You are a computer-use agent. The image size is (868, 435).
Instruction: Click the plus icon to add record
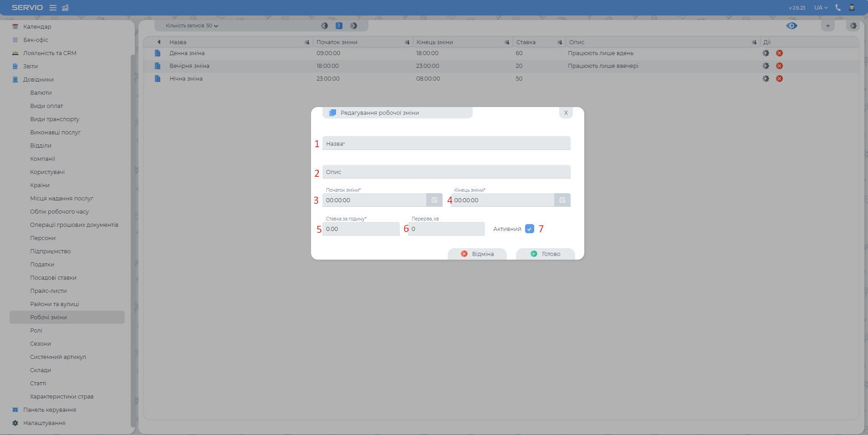(x=828, y=26)
